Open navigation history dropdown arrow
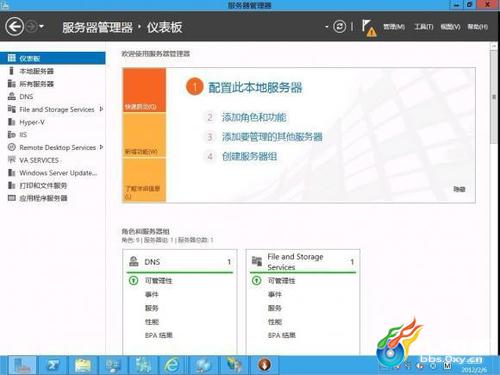Viewport: 500px width, 375px height. tap(42, 26)
